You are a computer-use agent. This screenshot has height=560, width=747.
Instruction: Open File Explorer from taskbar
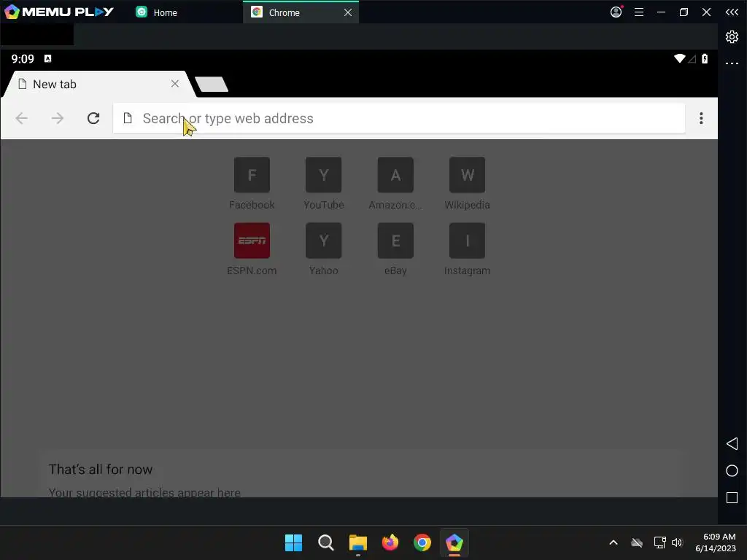click(x=357, y=542)
